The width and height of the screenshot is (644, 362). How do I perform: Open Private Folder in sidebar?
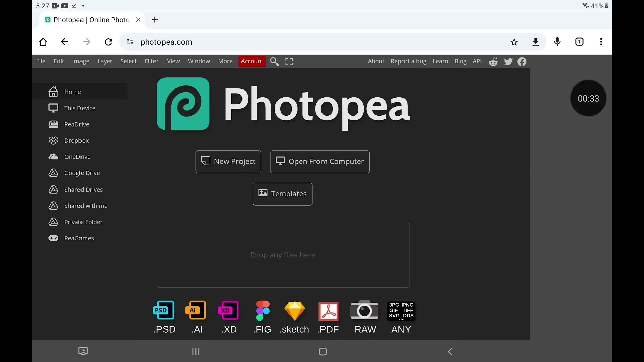pos(80,222)
